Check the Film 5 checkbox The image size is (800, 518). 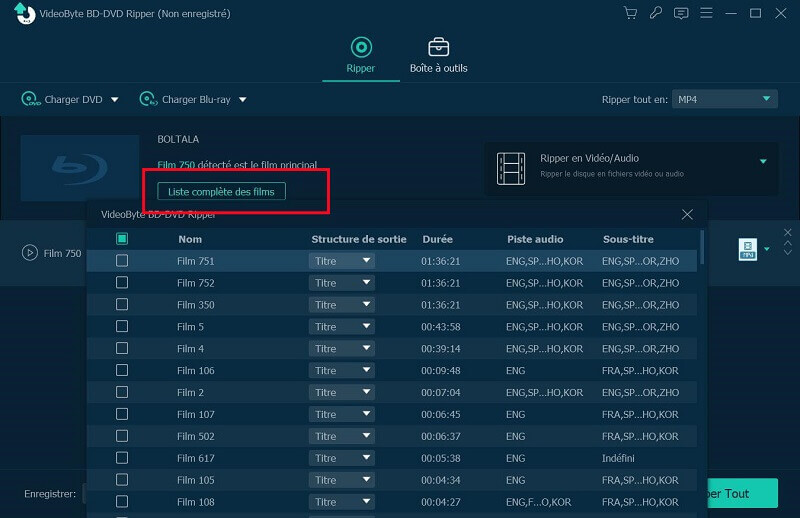(x=122, y=327)
